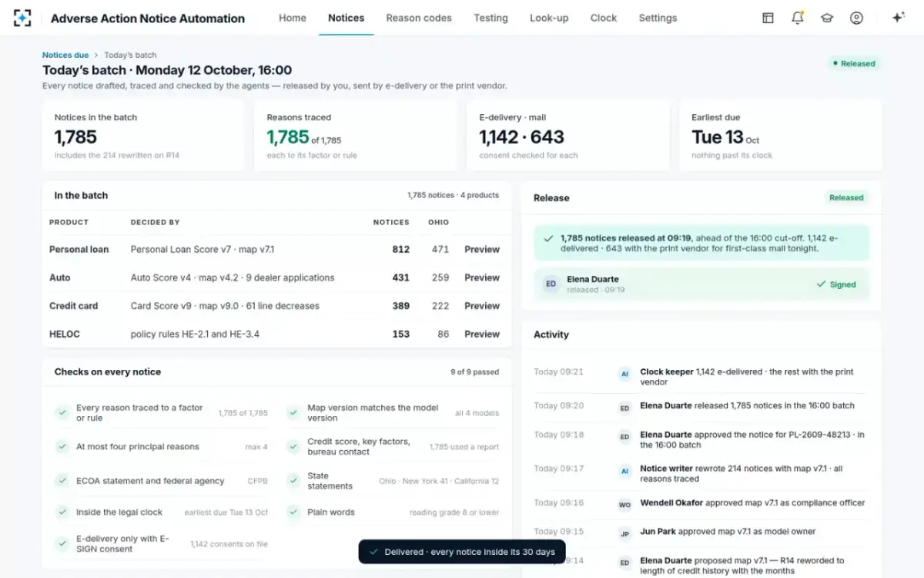The width and height of the screenshot is (924, 578).
Task: Click the Signed status by Elena Duarte
Action: point(836,284)
